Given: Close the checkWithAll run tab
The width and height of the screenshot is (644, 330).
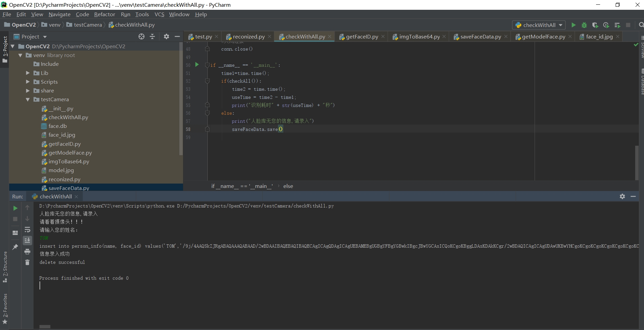Looking at the screenshot, I should (76, 196).
